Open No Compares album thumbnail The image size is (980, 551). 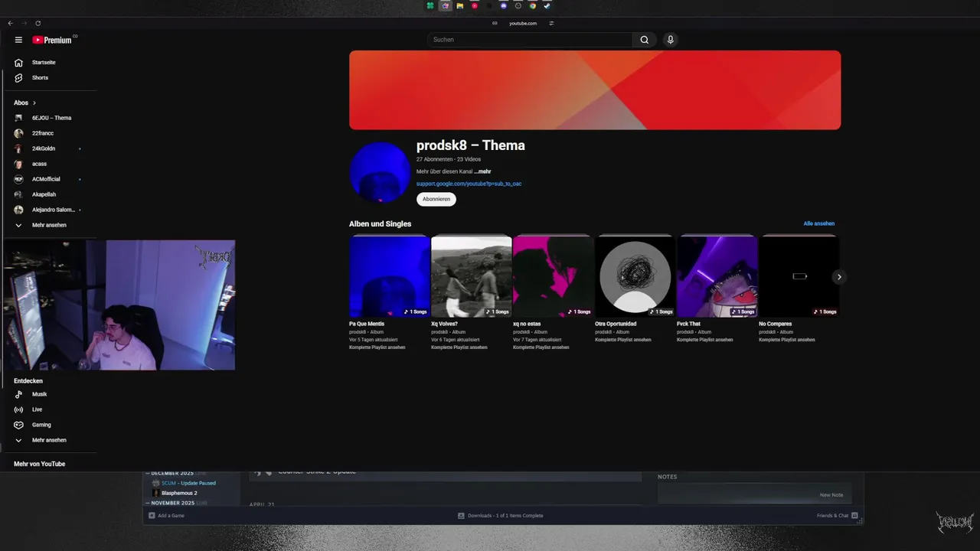799,276
